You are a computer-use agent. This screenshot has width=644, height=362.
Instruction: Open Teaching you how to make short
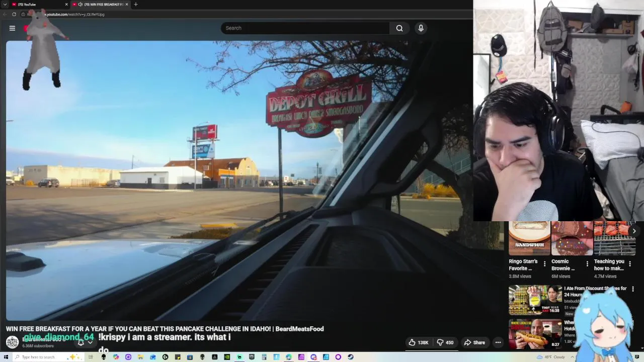coord(614,238)
